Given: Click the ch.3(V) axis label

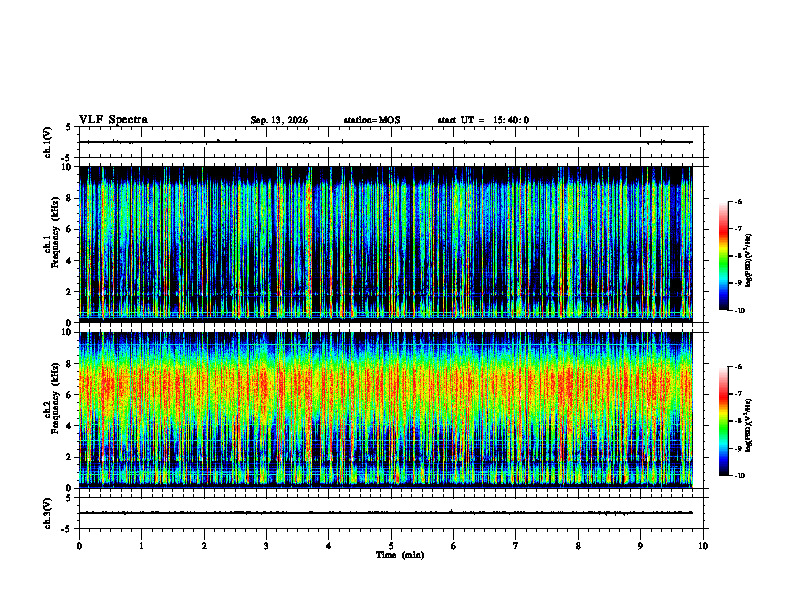Looking at the screenshot, I should coord(48,513).
